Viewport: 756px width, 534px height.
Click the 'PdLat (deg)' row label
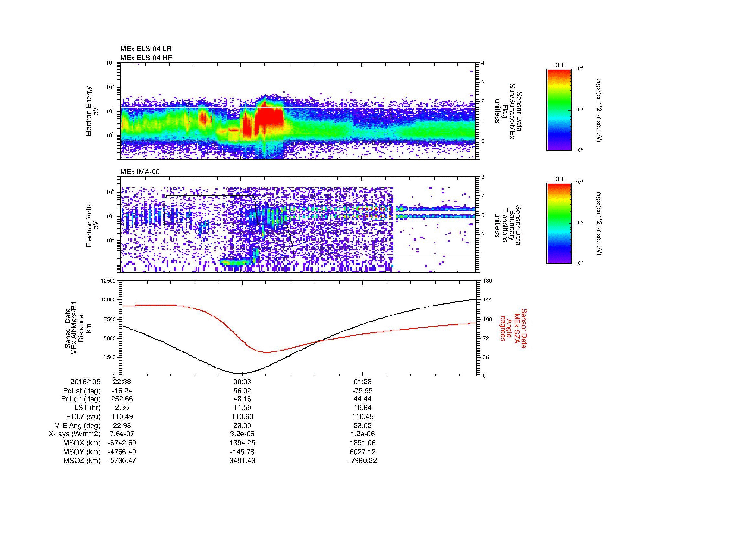pos(82,391)
